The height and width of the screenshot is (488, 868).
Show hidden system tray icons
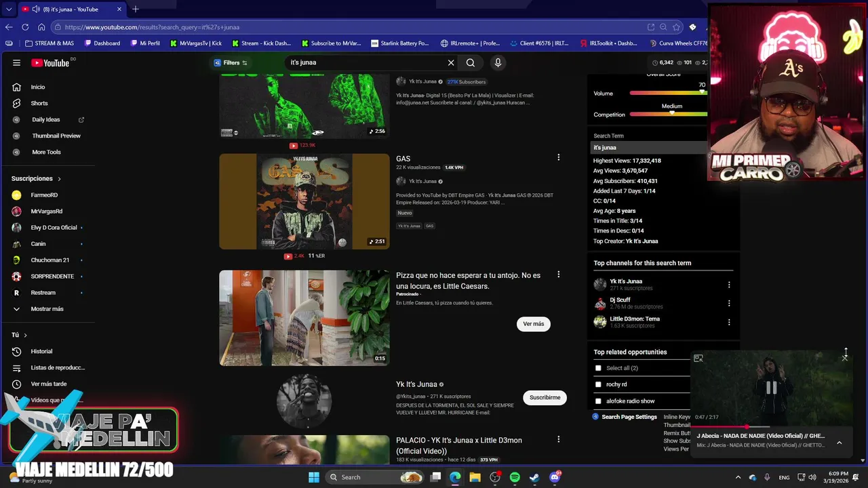738,477
